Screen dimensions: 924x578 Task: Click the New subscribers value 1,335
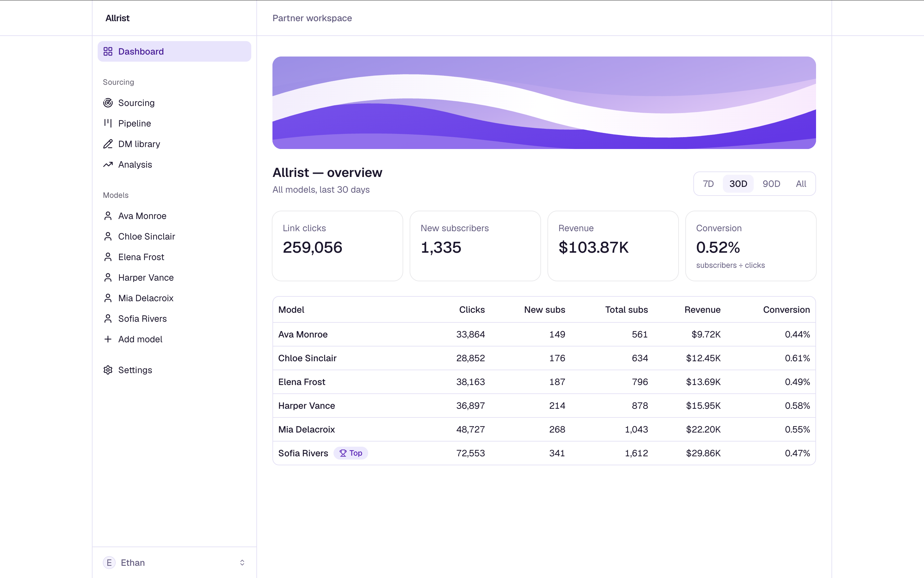[441, 247]
